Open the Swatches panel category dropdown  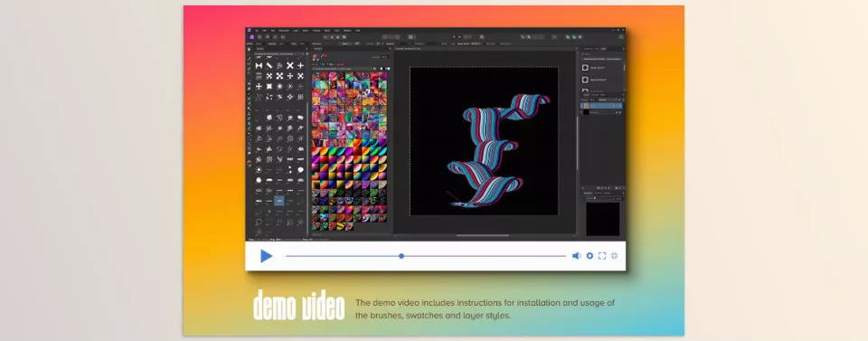342,69
